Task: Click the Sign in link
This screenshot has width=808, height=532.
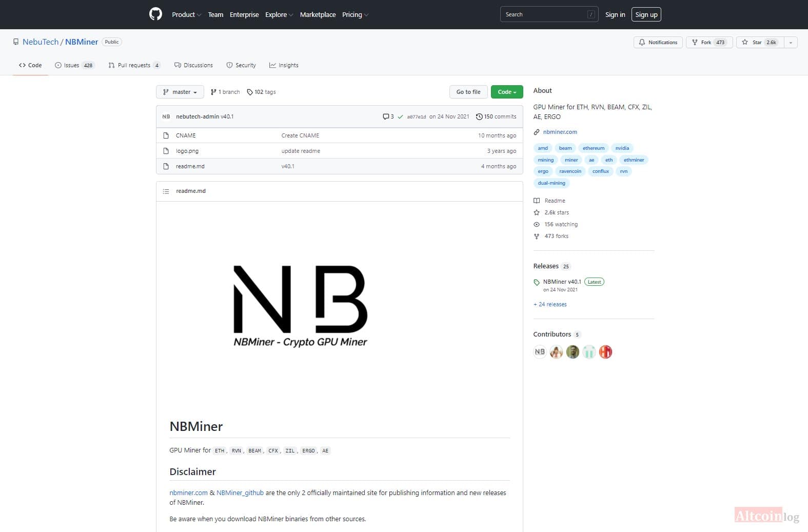Action: click(615, 15)
